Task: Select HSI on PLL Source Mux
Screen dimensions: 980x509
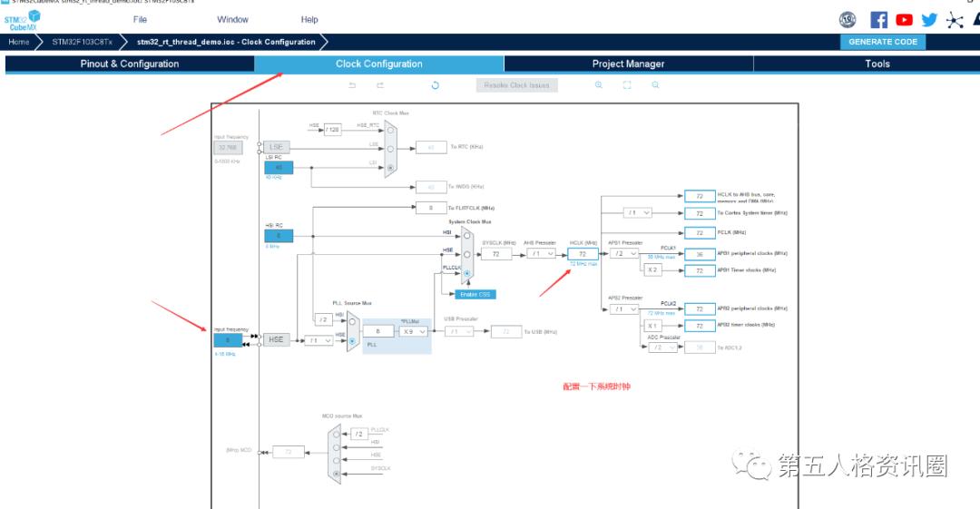Action: (x=352, y=322)
